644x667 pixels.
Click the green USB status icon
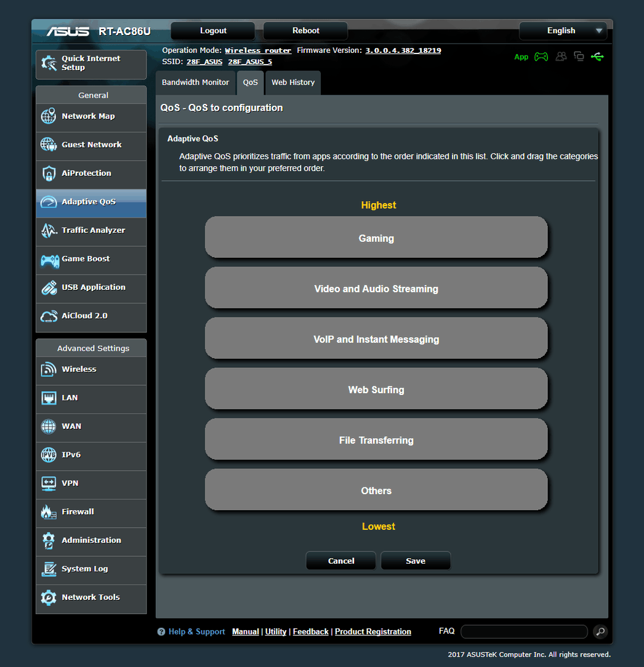tap(597, 57)
